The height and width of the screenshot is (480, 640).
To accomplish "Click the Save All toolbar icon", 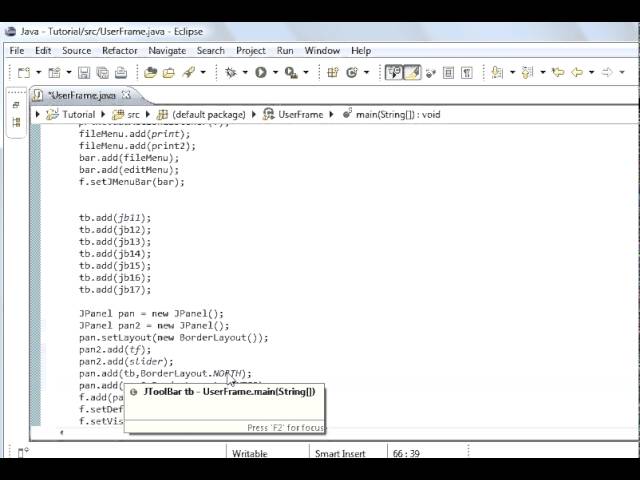I will click(x=102, y=73).
